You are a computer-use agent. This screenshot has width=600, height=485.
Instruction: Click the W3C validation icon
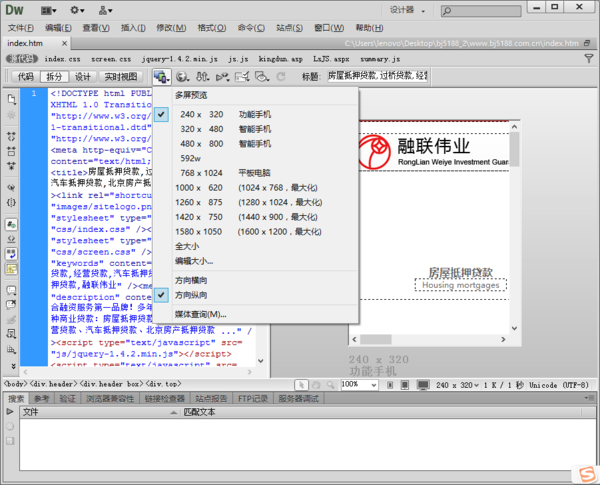coord(222,77)
